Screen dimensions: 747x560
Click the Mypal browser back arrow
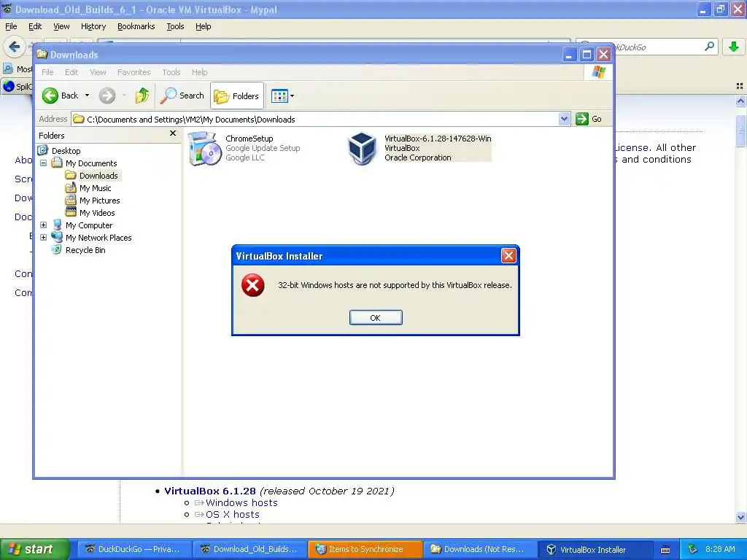point(15,47)
